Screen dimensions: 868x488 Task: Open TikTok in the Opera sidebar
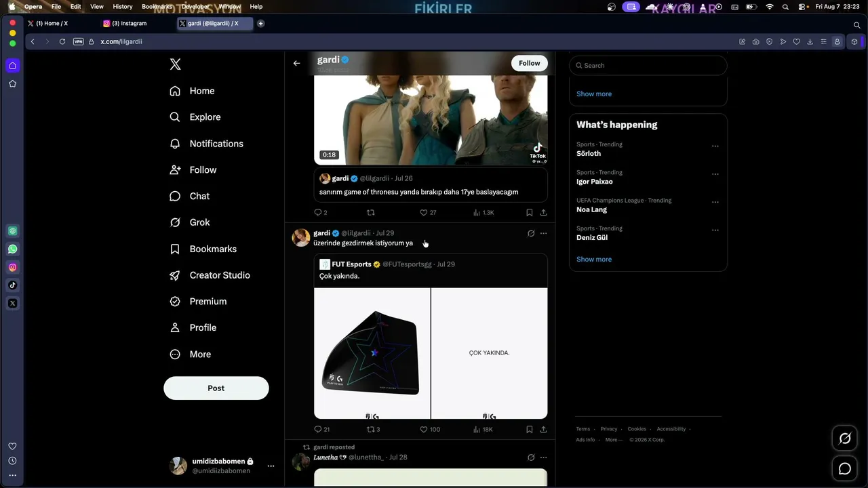pyautogui.click(x=12, y=285)
